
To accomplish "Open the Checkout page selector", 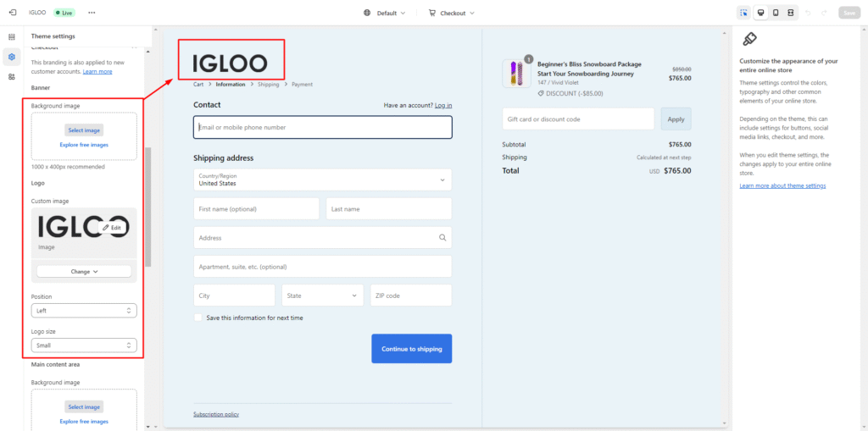I will 452,13.
